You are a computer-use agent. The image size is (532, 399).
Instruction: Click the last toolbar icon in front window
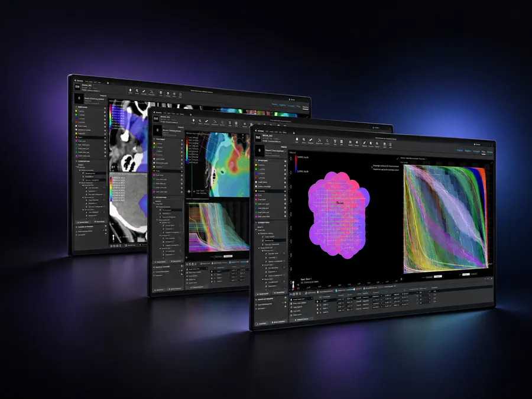(x=391, y=145)
